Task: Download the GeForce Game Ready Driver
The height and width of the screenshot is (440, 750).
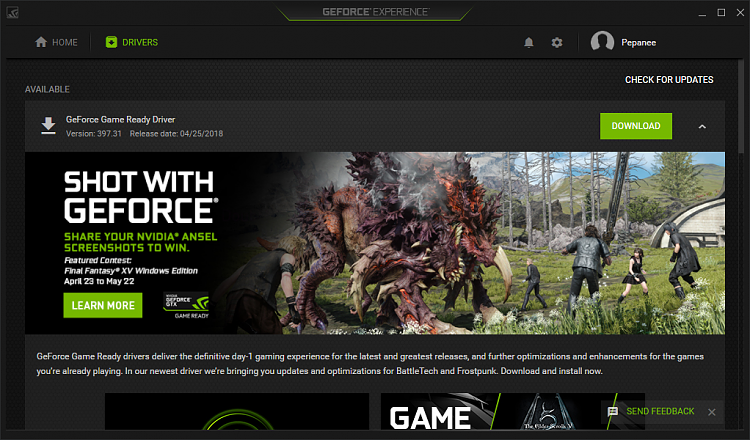Action: (636, 126)
